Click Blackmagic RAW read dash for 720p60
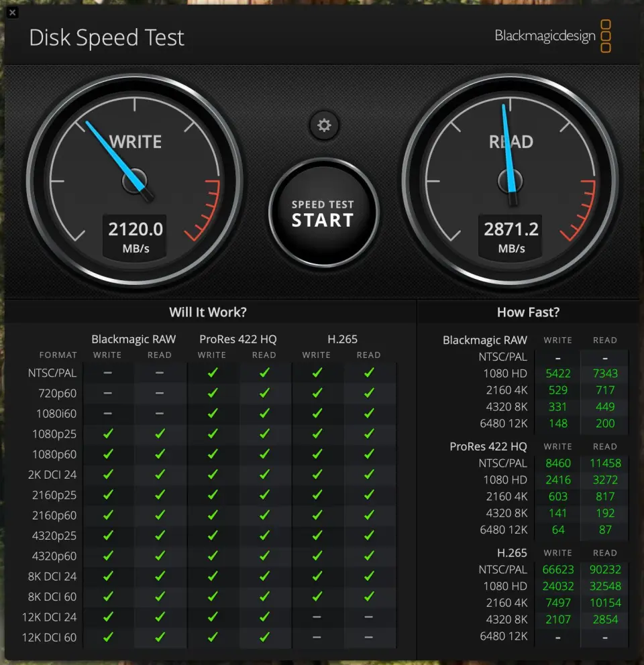 [160, 393]
